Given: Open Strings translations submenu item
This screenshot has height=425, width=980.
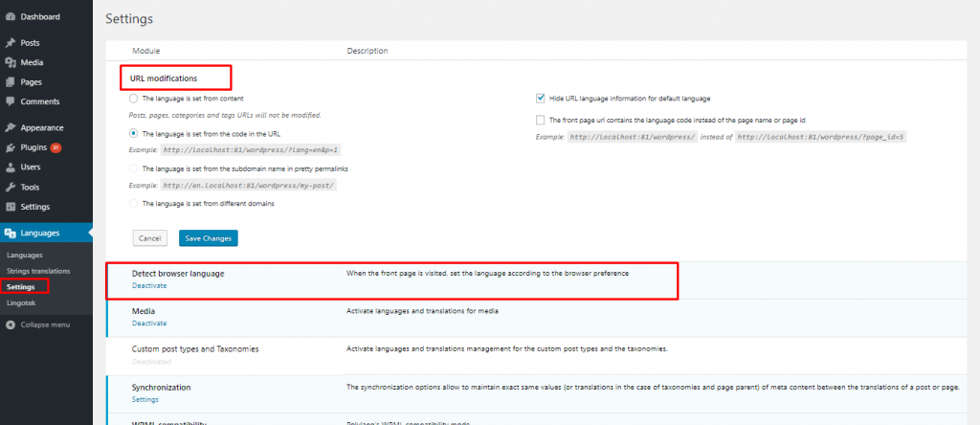Looking at the screenshot, I should tap(38, 271).
